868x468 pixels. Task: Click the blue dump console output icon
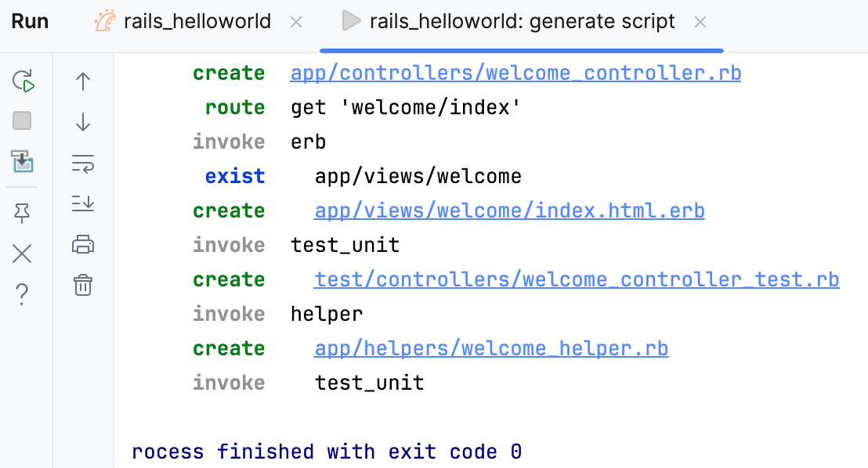tap(22, 164)
